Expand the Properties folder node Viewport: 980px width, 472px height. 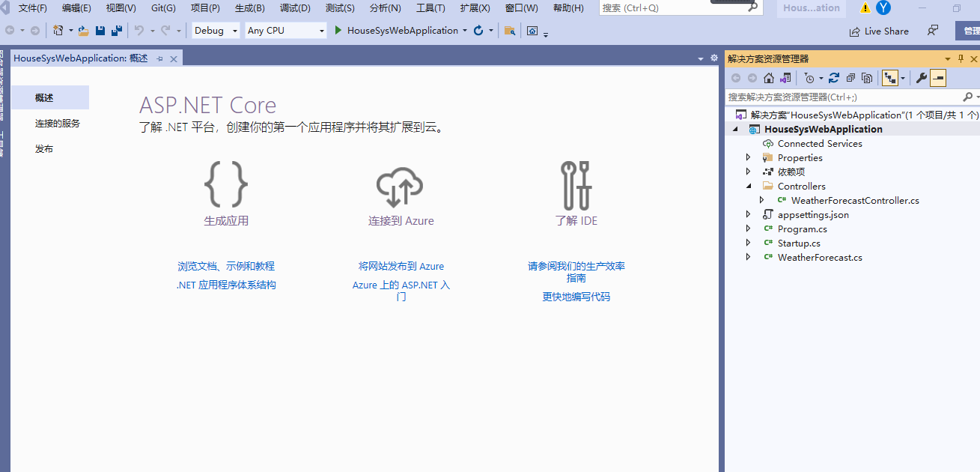[748, 157]
